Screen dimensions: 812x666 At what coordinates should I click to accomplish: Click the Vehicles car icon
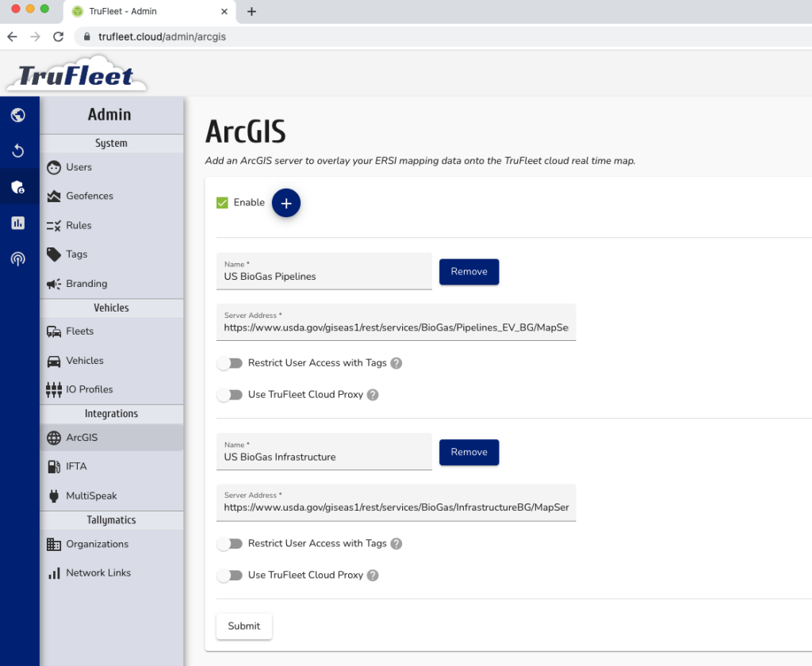54,361
